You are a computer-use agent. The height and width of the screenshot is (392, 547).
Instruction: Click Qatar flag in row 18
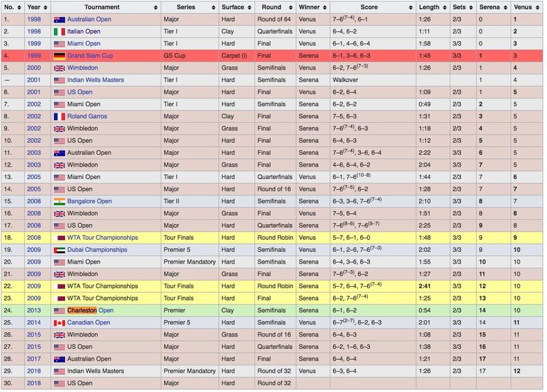coord(61,238)
